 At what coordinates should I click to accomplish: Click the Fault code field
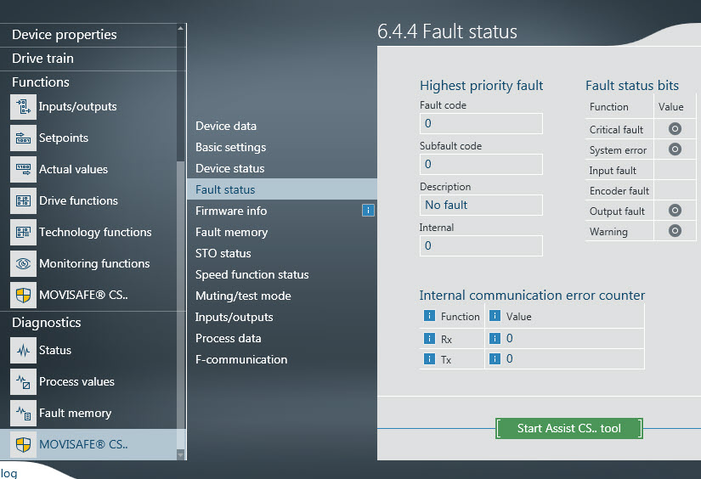(x=481, y=123)
